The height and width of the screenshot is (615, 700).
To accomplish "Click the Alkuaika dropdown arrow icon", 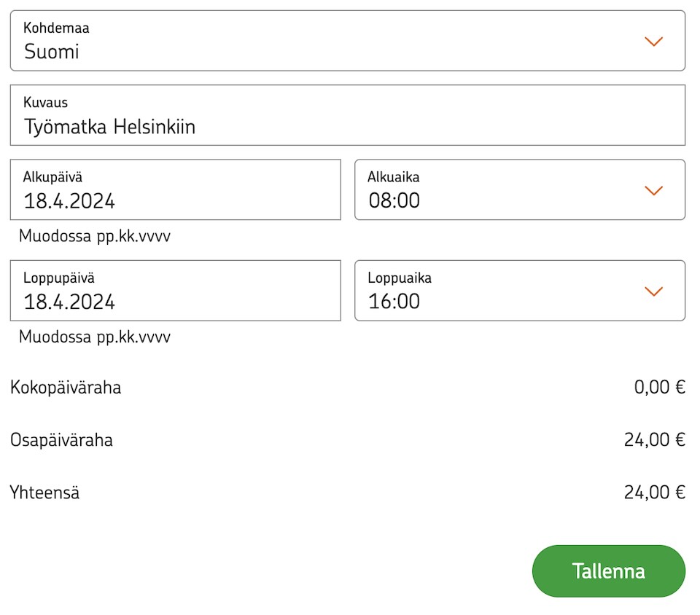I will (x=653, y=190).
